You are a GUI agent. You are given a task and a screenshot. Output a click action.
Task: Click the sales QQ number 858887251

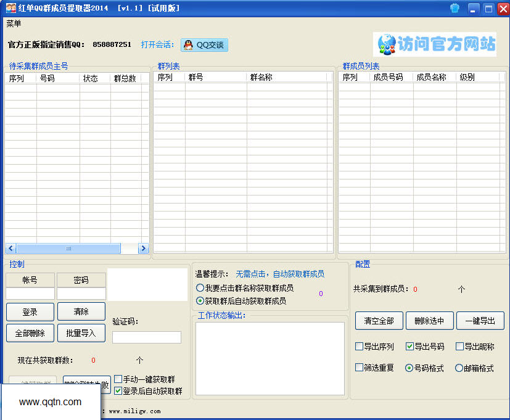pos(112,44)
